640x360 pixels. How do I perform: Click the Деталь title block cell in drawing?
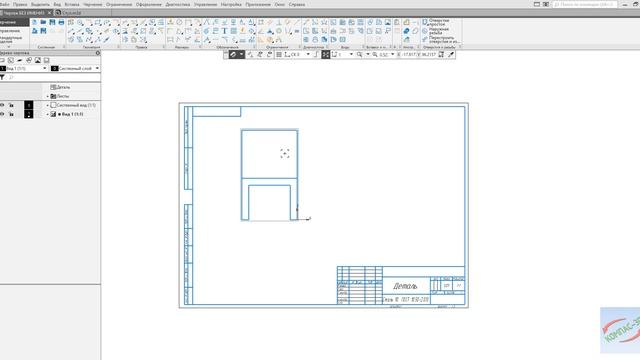pos(406,286)
